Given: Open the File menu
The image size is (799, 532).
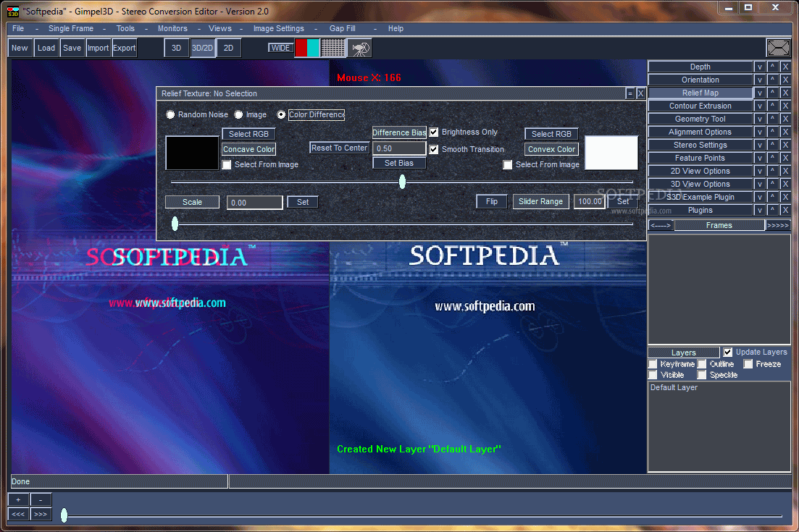Looking at the screenshot, I should click(18, 28).
